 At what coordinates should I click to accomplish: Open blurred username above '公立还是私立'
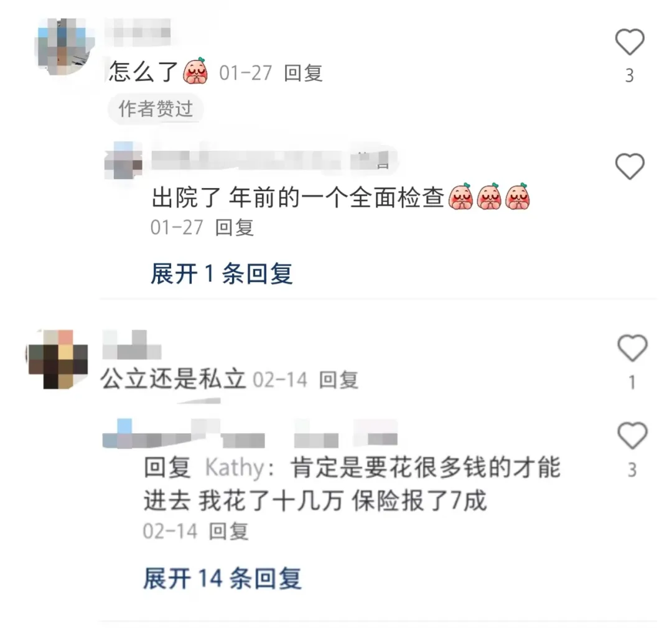pos(132,345)
